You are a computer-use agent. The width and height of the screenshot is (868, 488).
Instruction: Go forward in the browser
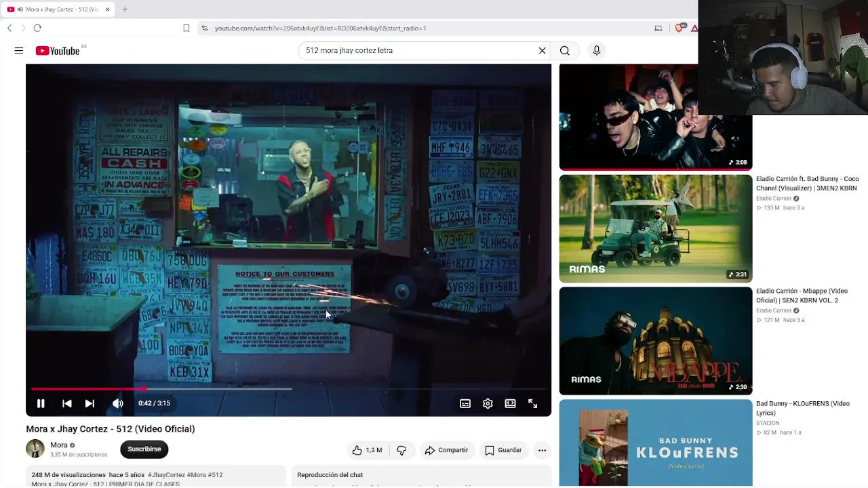[23, 28]
